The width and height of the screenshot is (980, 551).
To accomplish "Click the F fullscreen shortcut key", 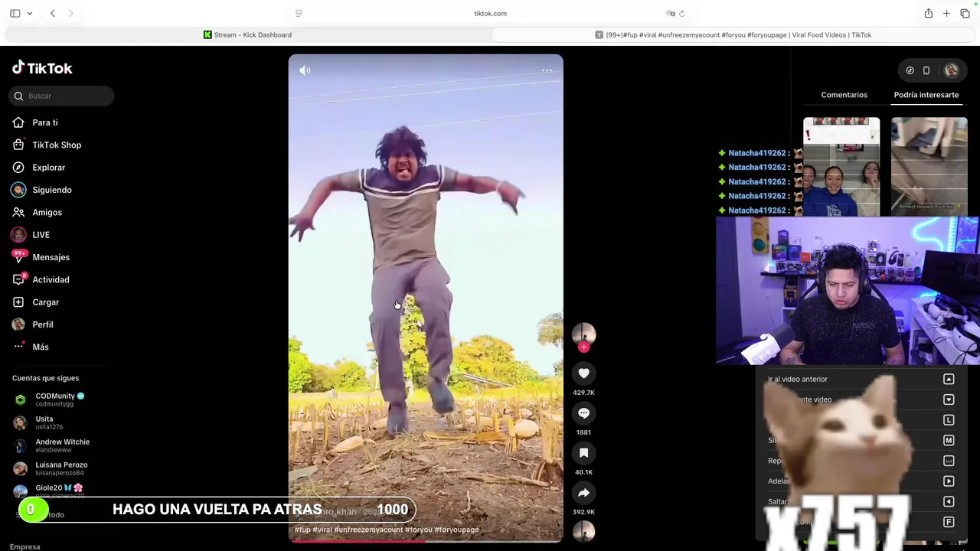I will point(949,522).
